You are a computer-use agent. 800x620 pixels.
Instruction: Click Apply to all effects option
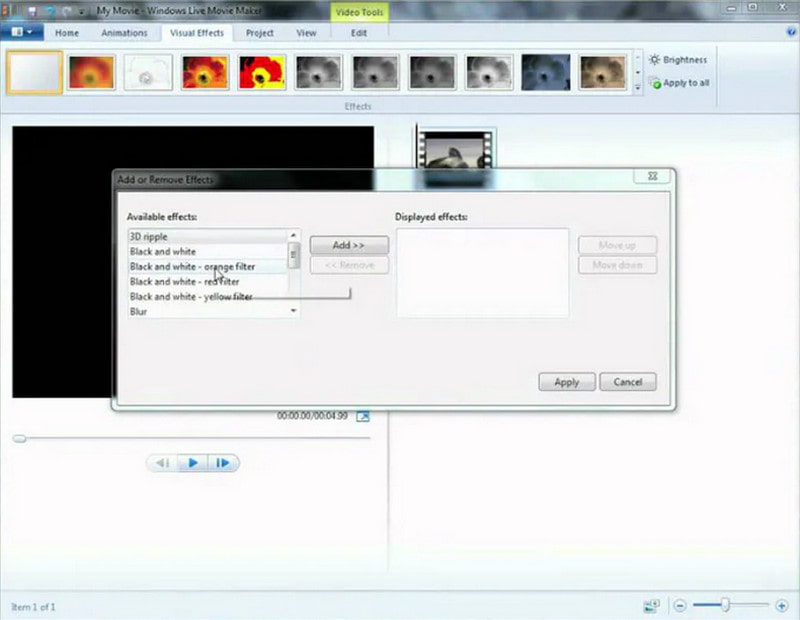[680, 83]
